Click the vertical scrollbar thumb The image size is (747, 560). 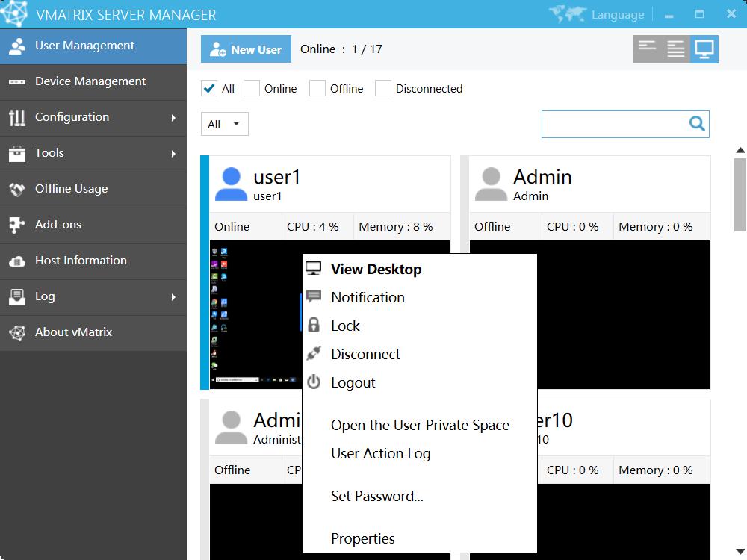[740, 195]
